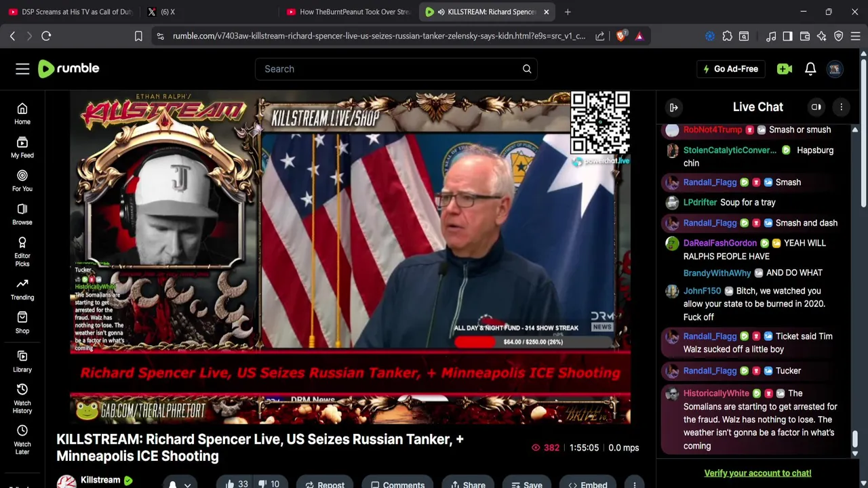Click Randall_Flagg username on Tucker message
Image resolution: width=868 pixels, height=488 pixels.
[x=710, y=371]
